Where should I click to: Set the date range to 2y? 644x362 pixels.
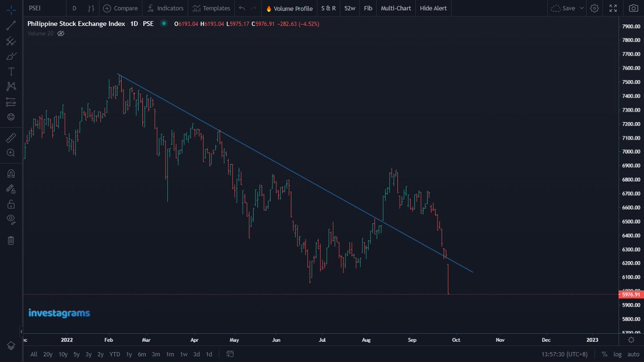(101, 354)
